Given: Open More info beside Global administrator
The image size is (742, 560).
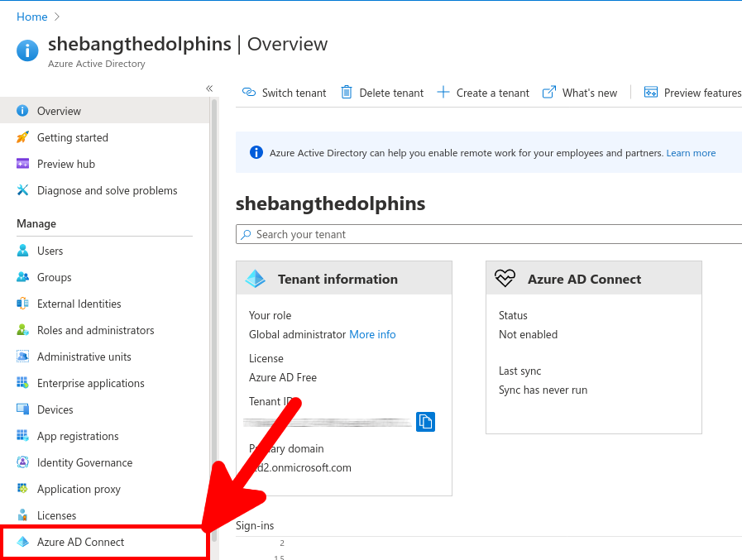Looking at the screenshot, I should (372, 334).
